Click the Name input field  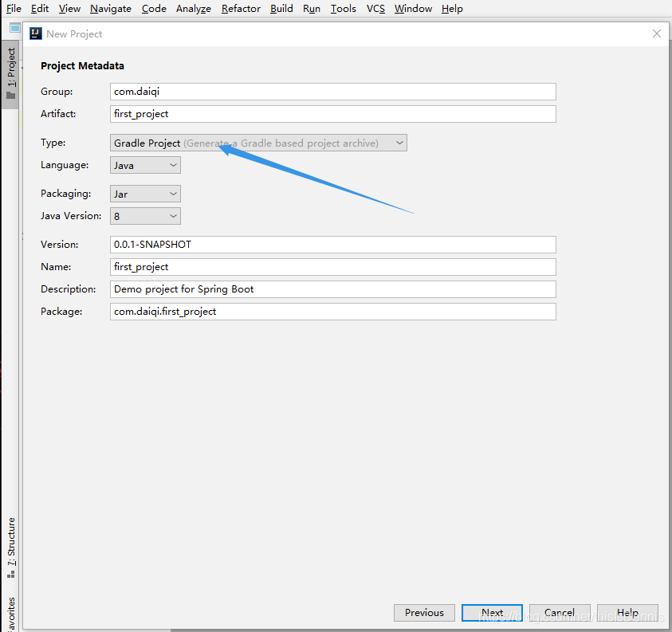coord(333,267)
